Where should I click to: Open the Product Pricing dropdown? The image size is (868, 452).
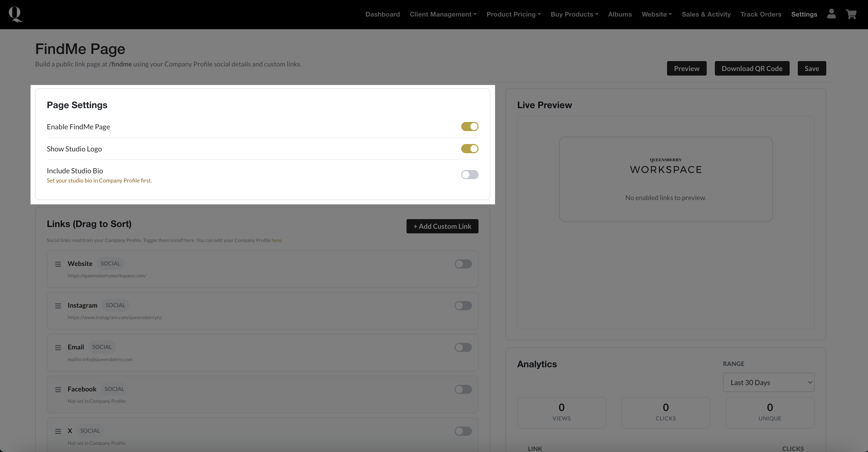click(x=513, y=14)
